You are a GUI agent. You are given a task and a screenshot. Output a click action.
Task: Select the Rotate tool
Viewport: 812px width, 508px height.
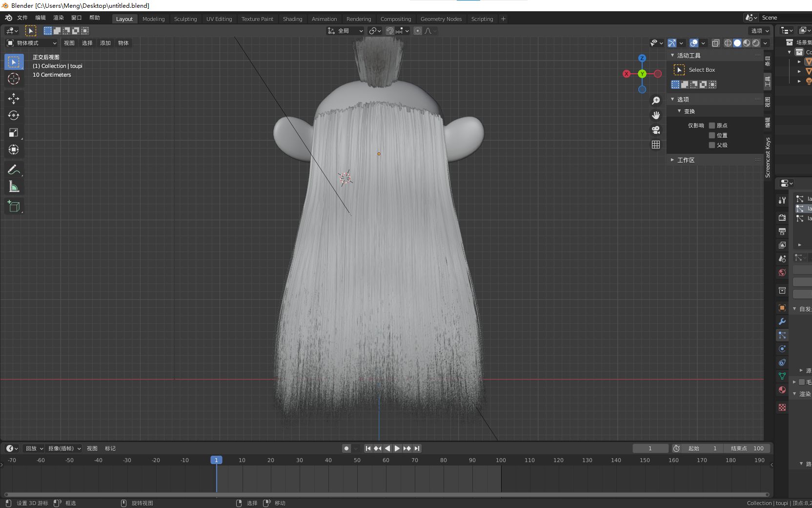click(14, 116)
